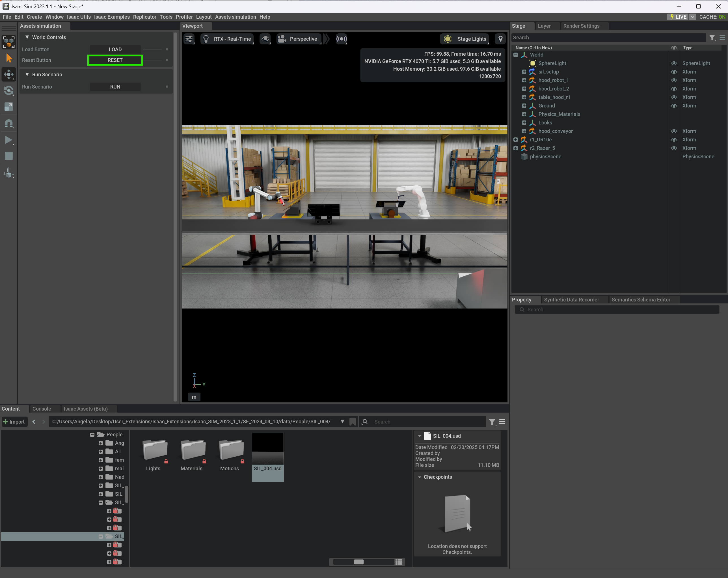Toggle the Snap magnet icon
The width and height of the screenshot is (728, 578).
[x=8, y=123]
